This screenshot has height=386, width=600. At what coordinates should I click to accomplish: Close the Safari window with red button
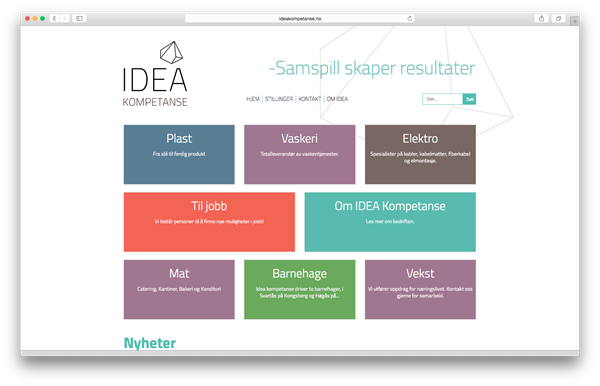click(27, 18)
